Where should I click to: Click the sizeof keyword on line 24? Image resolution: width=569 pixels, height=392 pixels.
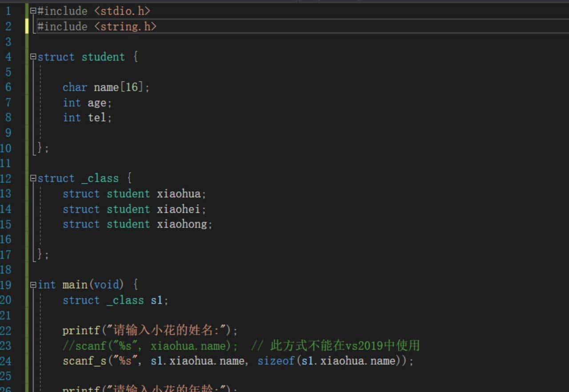[x=276, y=361]
